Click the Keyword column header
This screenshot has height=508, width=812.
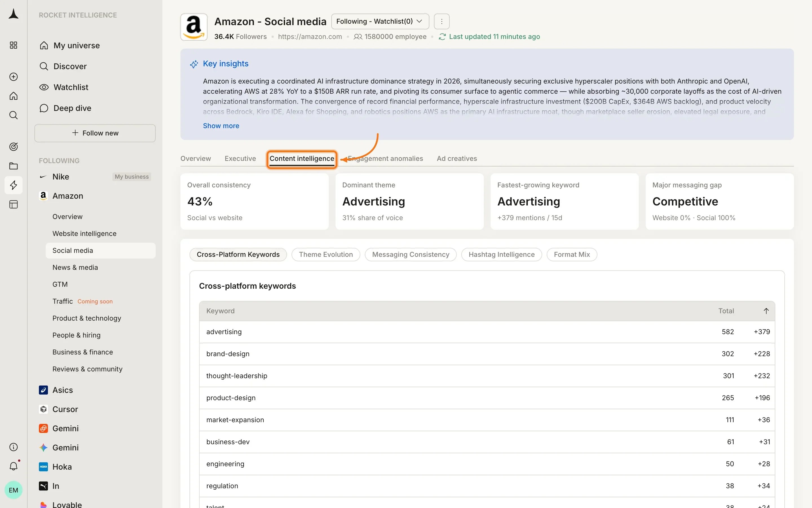[x=220, y=311]
